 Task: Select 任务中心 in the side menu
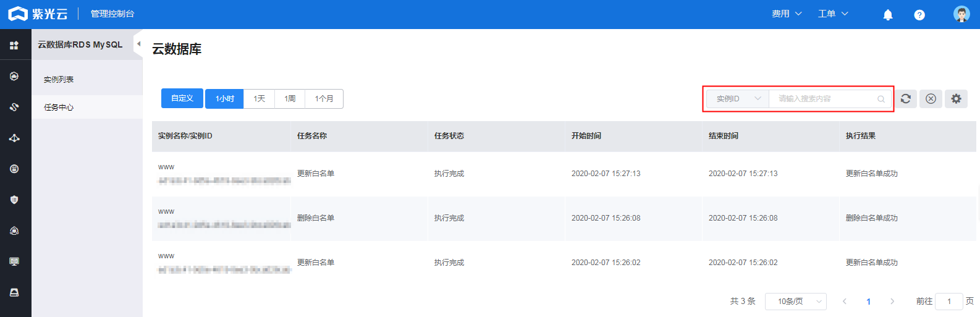59,108
